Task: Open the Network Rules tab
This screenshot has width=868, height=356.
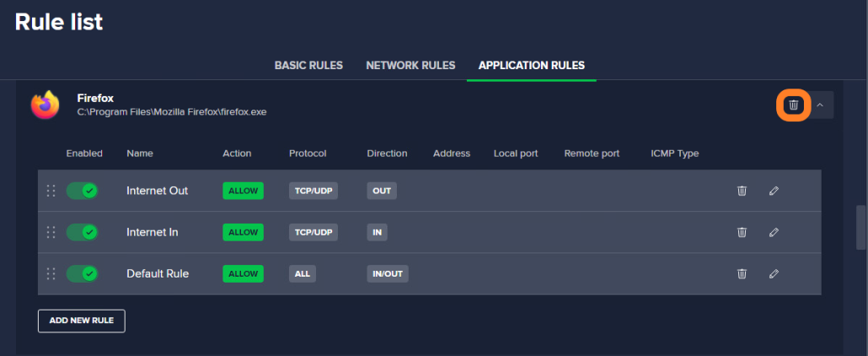Action: tap(410, 66)
